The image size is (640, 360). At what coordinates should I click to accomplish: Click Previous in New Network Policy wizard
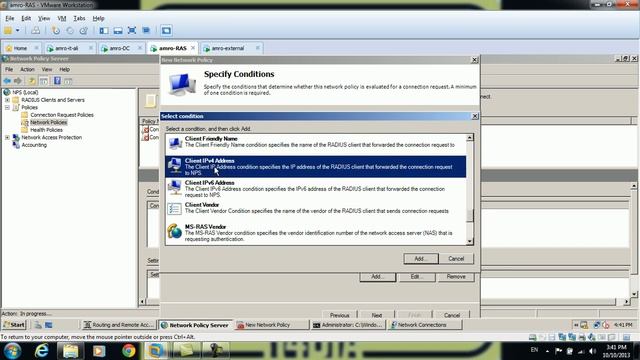coord(340,315)
